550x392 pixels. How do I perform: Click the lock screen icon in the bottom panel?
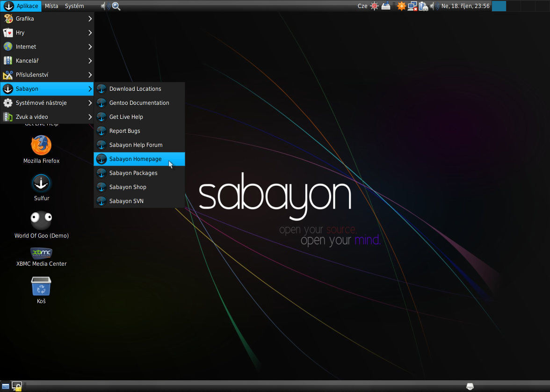pyautogui.click(x=17, y=386)
